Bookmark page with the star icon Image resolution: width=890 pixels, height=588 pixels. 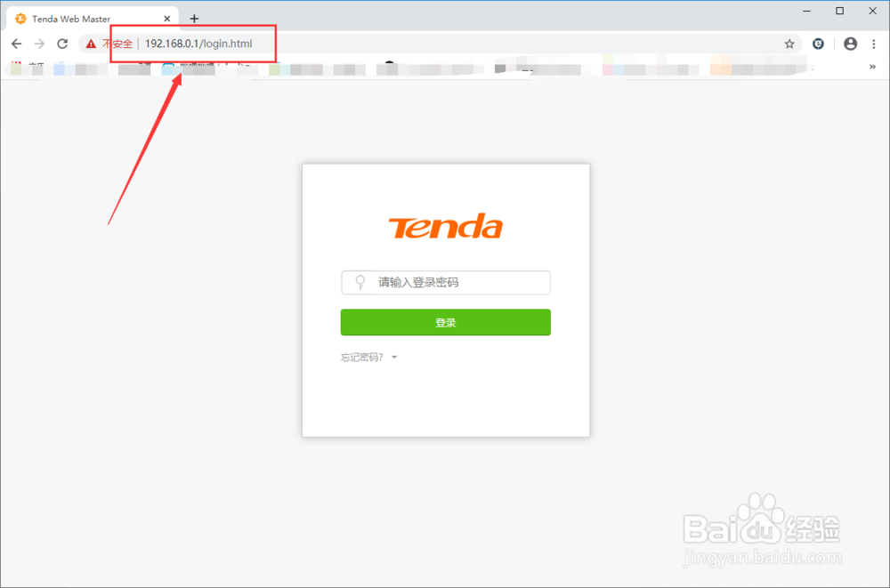(x=789, y=44)
